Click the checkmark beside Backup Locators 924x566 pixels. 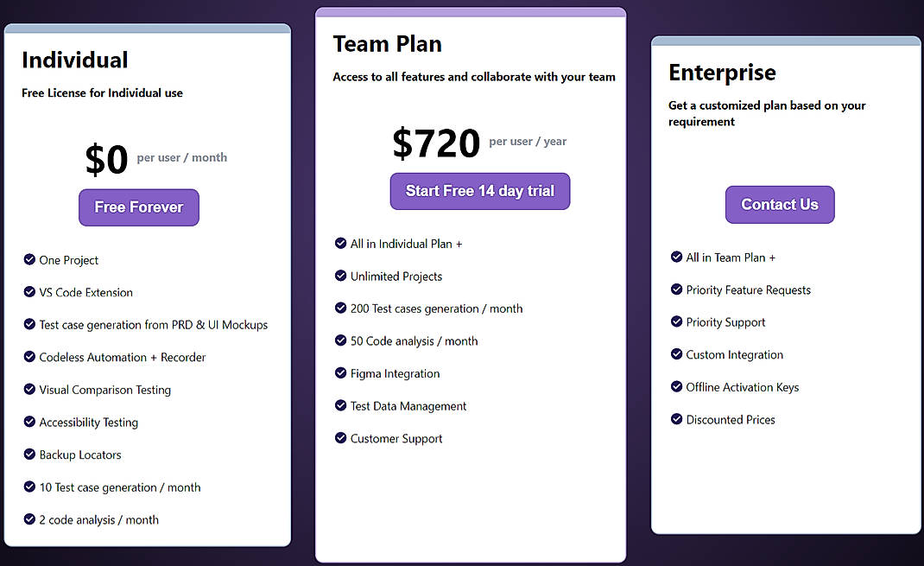point(30,455)
